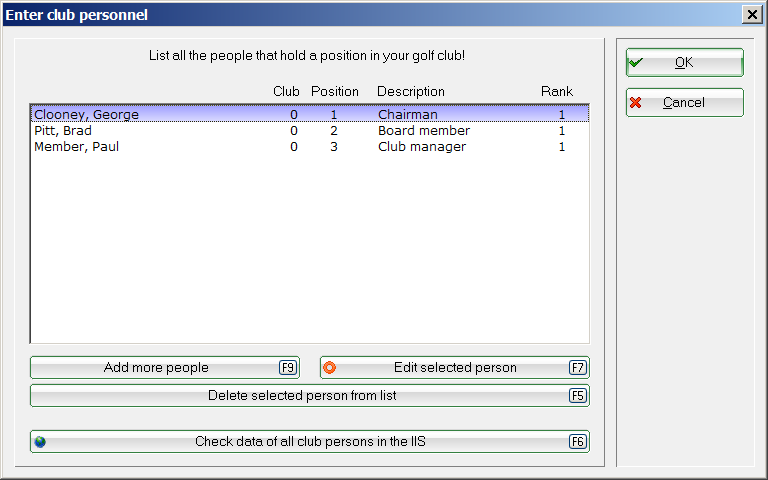This screenshot has width=768, height=480.
Task: Click the Board member description entry
Action: [x=424, y=131]
